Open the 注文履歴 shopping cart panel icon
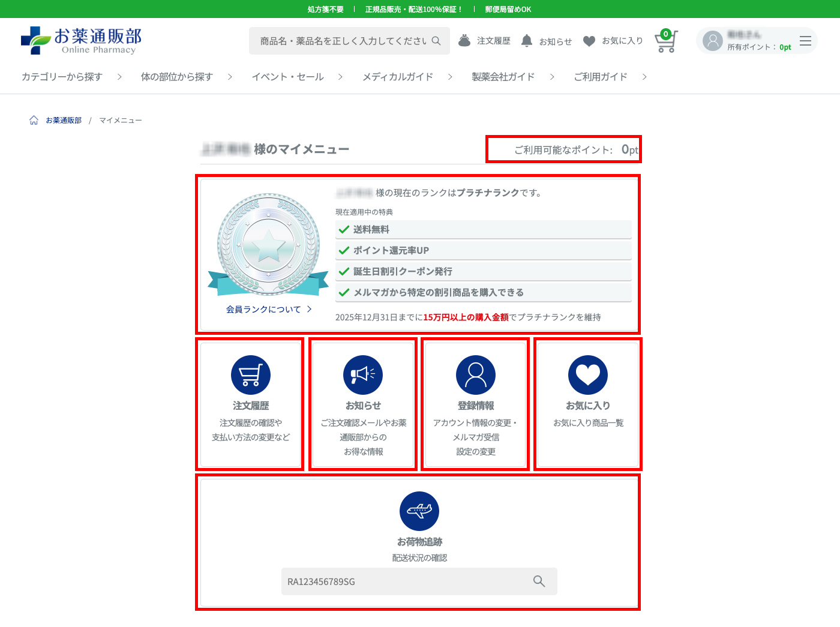This screenshot has height=627, width=840. (x=250, y=374)
